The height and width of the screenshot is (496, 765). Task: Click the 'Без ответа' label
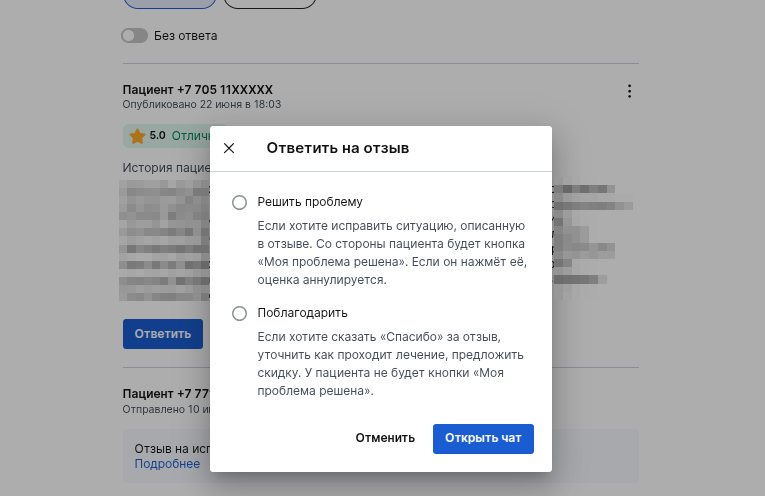pyautogui.click(x=185, y=36)
